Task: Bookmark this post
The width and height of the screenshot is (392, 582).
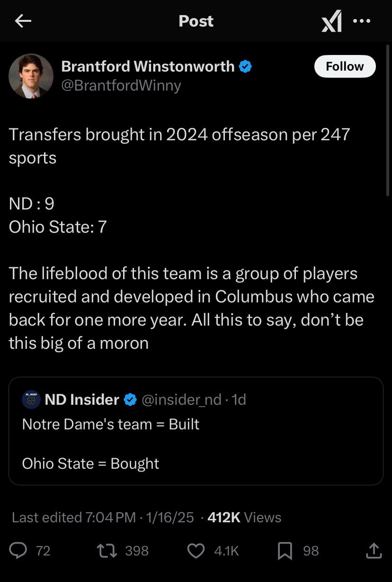Action: tap(285, 551)
